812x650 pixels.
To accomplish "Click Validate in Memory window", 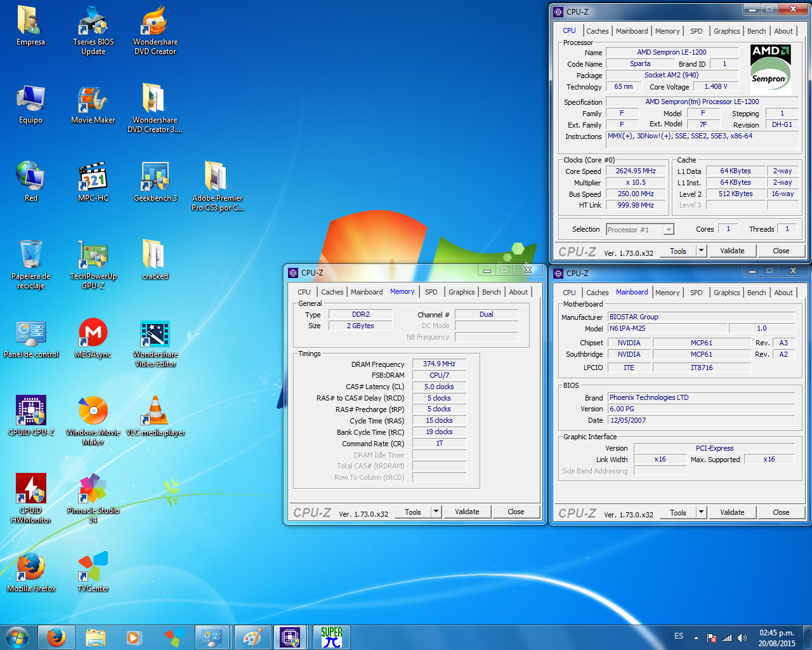I will coord(467,512).
